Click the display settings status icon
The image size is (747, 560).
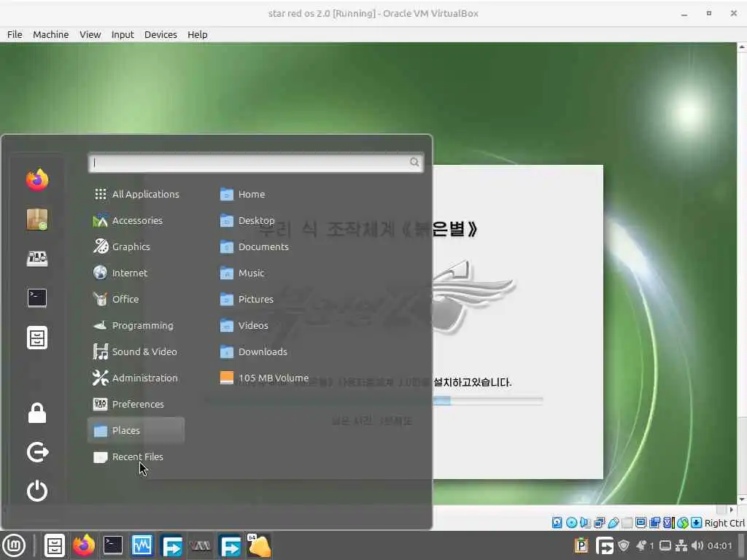(641, 523)
